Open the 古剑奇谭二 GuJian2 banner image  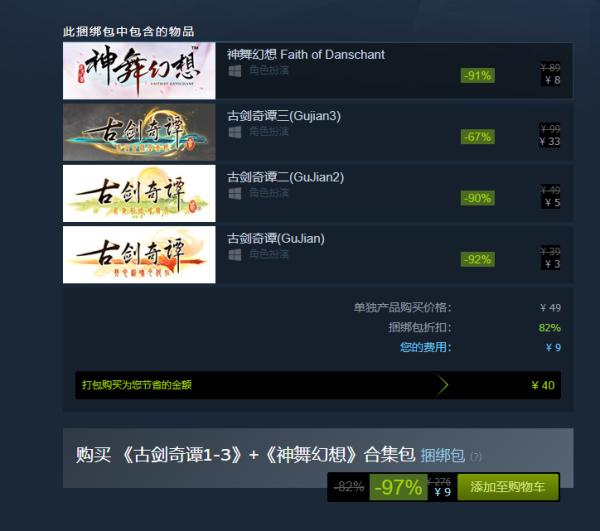click(x=139, y=193)
